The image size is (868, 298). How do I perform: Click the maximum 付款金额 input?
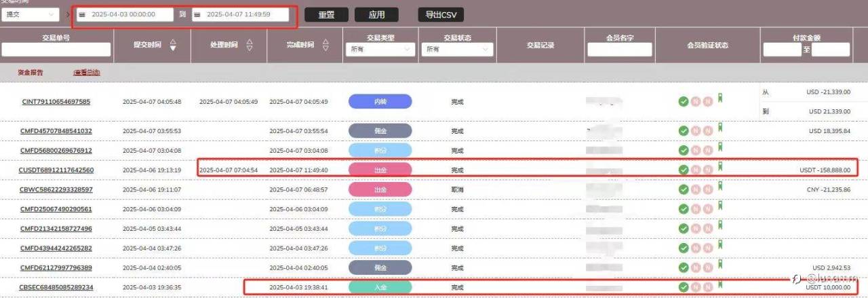coord(830,50)
